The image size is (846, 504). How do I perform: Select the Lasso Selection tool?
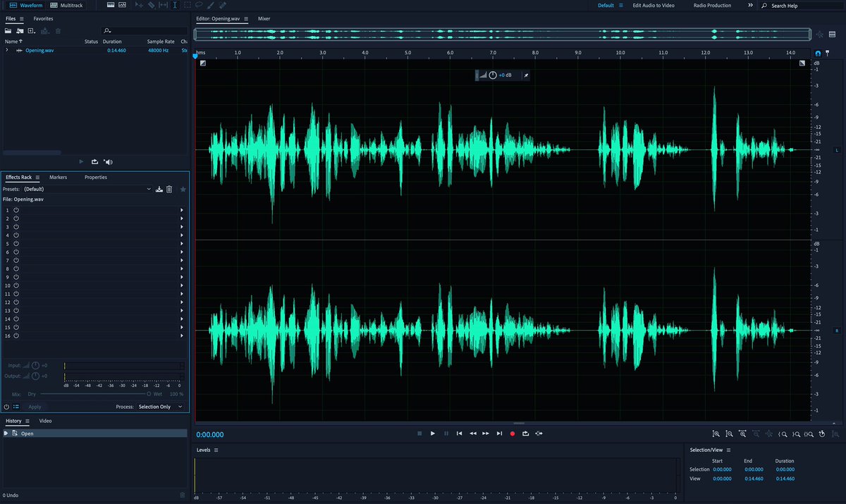[198, 4]
